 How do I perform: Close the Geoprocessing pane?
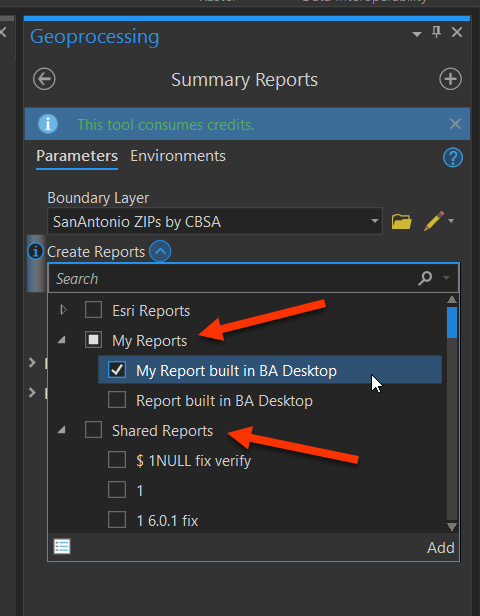click(x=457, y=32)
